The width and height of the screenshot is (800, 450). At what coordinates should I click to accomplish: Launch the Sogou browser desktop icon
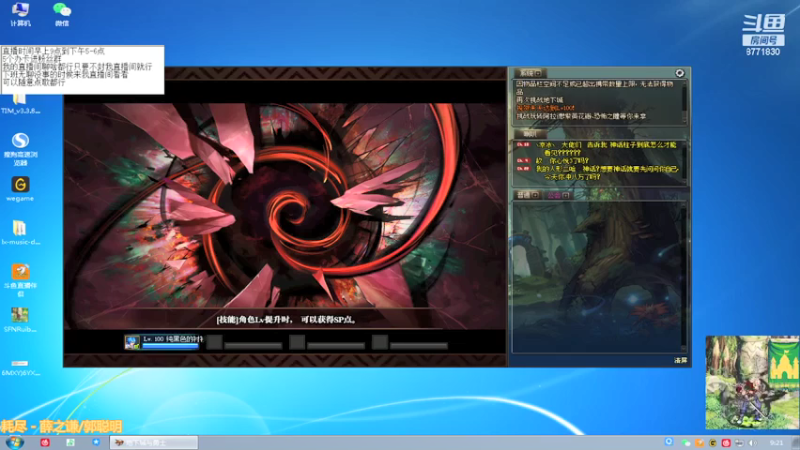20,149
